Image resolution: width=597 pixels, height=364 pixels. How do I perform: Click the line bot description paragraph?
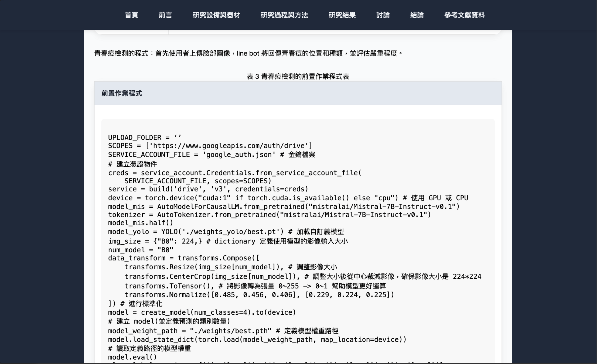point(248,53)
